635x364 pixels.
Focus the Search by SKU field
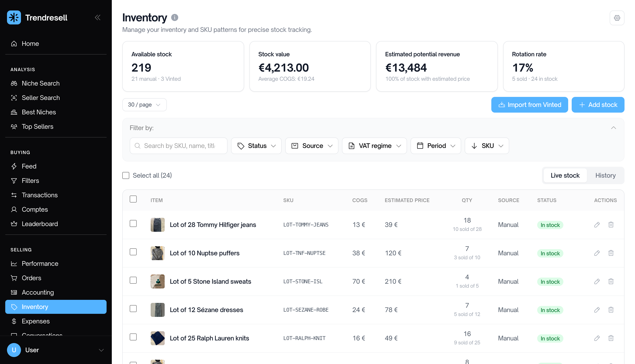pos(178,146)
